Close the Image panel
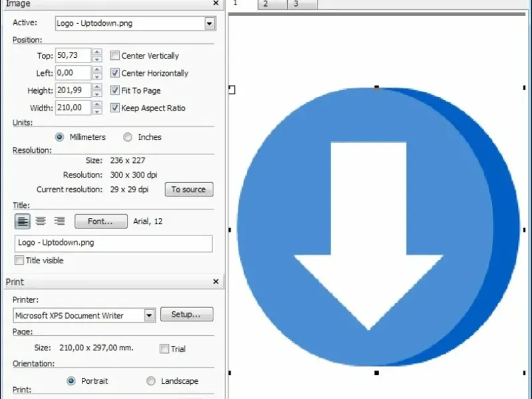This screenshot has width=532, height=399. point(215,3)
